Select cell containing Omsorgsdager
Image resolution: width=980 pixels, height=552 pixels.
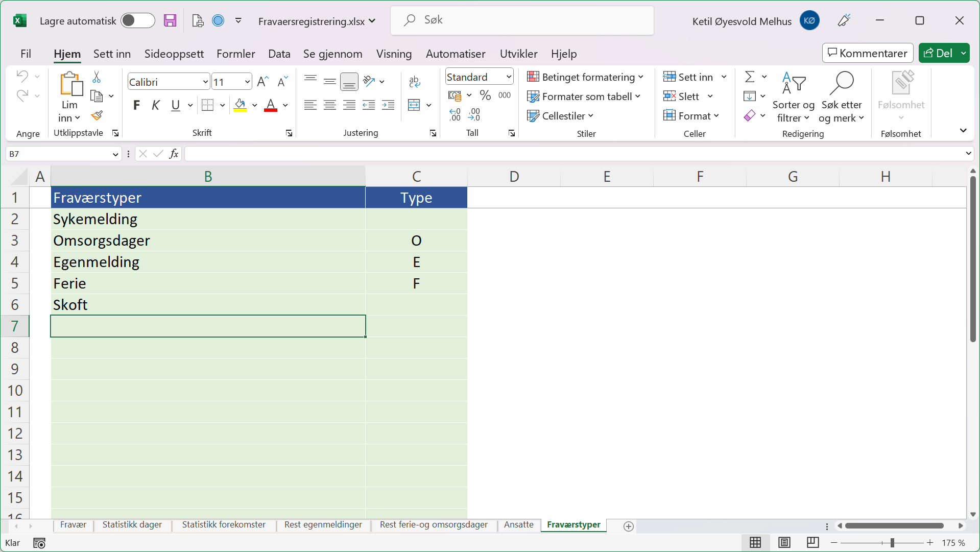[x=208, y=241]
